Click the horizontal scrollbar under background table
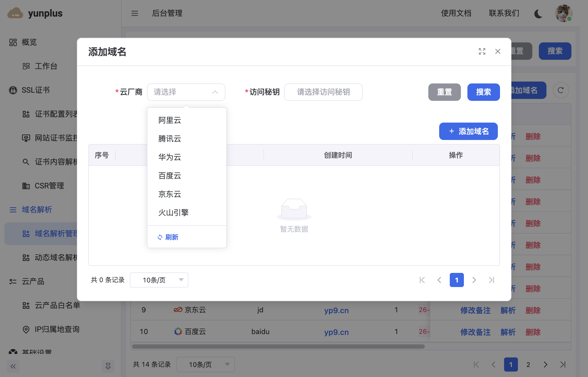Screen dimensions: 588x377 tap(278, 347)
